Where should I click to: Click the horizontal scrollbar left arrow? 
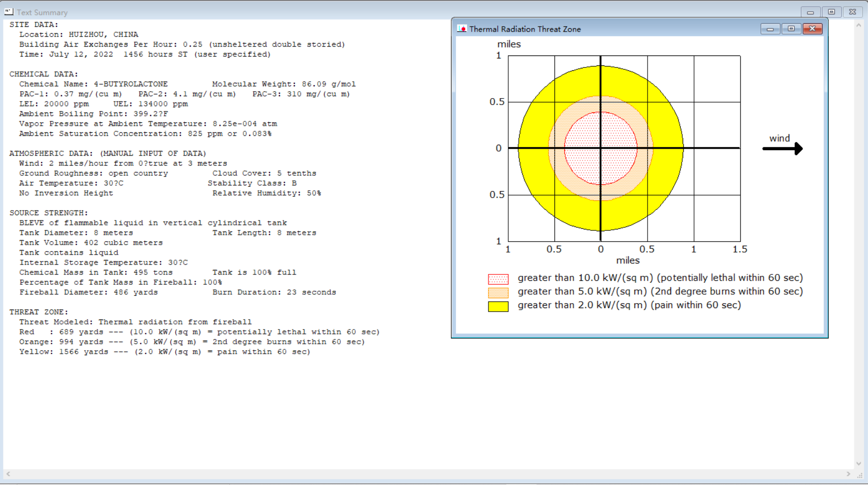8,474
